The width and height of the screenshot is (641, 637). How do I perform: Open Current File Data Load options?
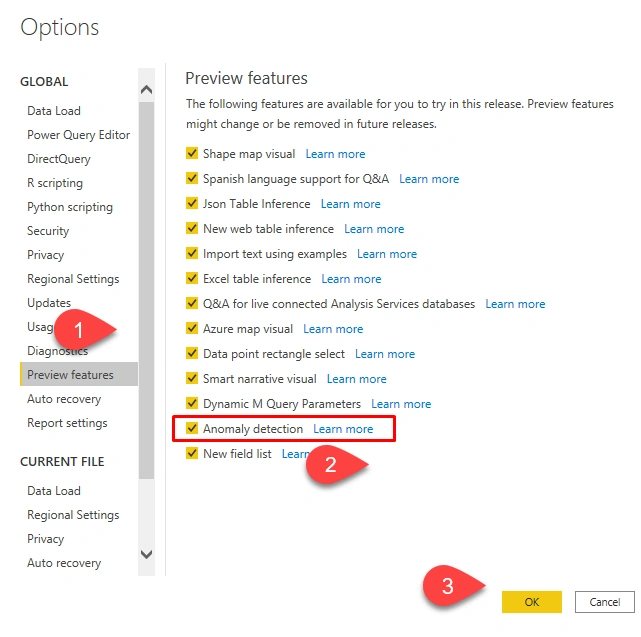point(54,491)
